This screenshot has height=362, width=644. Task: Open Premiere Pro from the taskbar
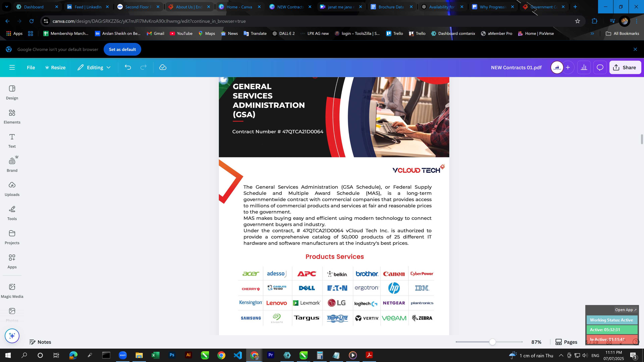point(271,355)
